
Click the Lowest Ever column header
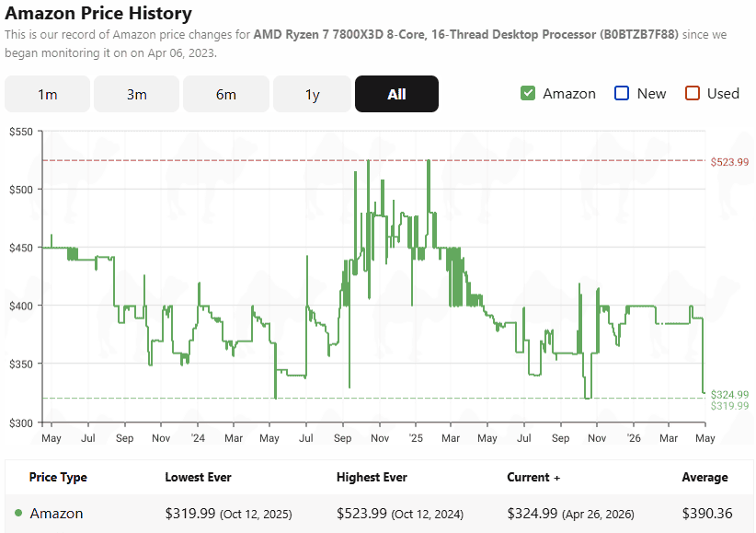click(x=198, y=478)
